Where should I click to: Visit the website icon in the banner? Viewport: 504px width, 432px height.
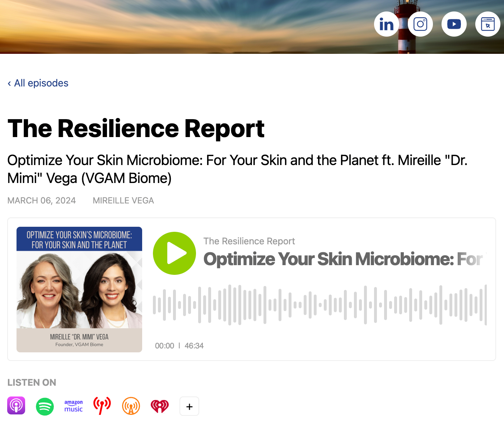(487, 24)
